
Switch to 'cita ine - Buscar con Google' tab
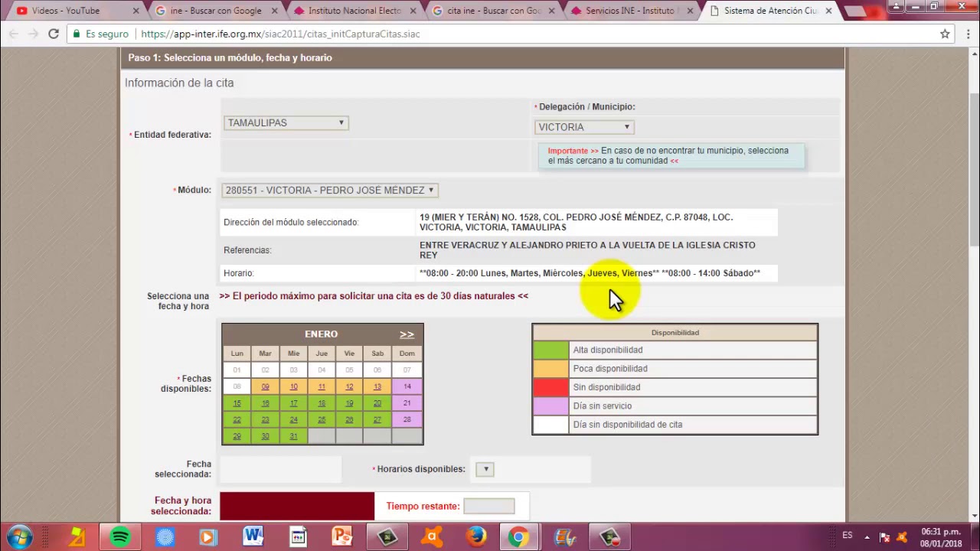(494, 11)
